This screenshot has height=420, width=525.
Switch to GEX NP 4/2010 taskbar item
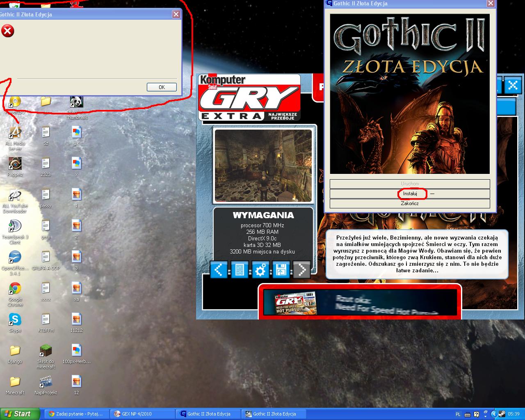[142, 414]
